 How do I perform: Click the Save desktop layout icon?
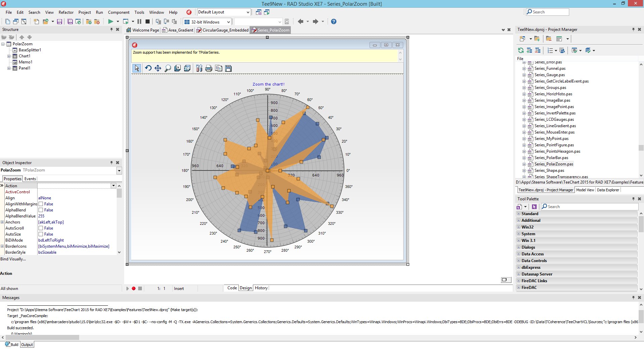258,12
